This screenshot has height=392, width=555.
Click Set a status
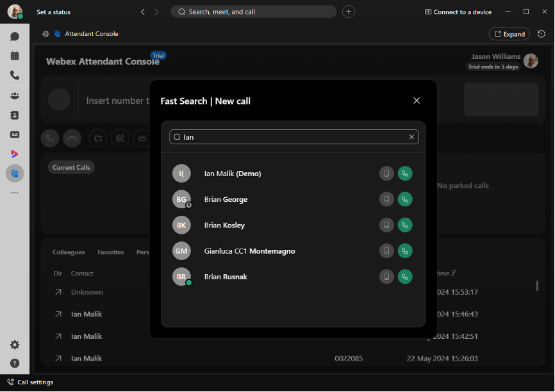[x=53, y=12]
